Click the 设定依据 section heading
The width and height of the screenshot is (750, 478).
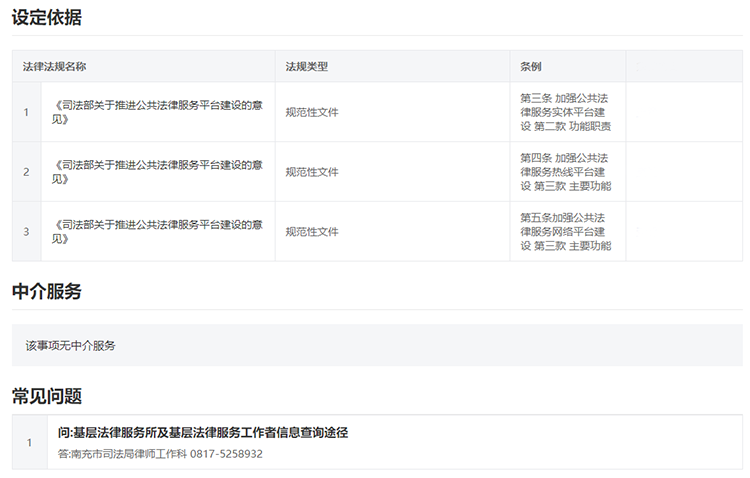pos(47,18)
